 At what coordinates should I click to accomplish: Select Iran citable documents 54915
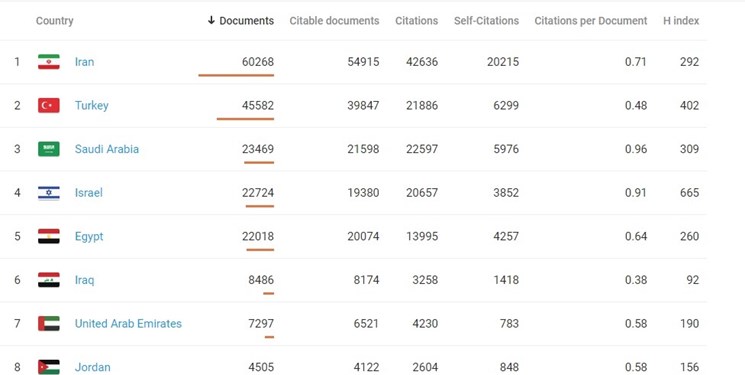point(363,62)
